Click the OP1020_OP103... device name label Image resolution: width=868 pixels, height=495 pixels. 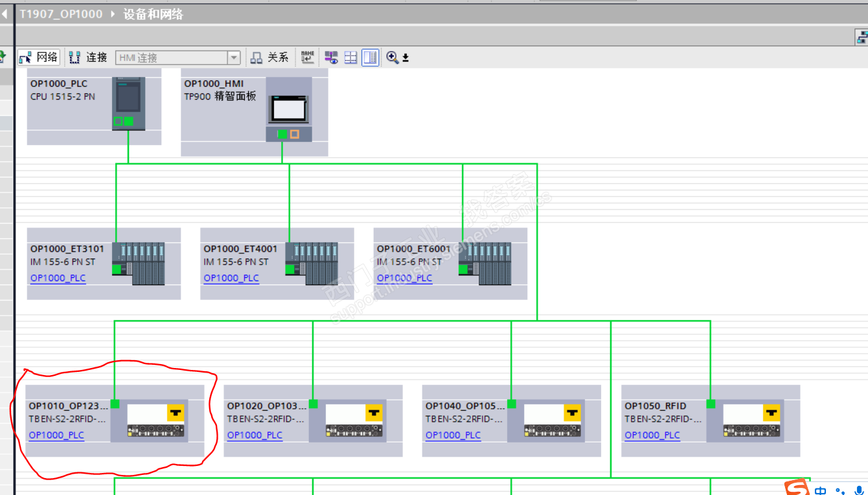coord(266,406)
